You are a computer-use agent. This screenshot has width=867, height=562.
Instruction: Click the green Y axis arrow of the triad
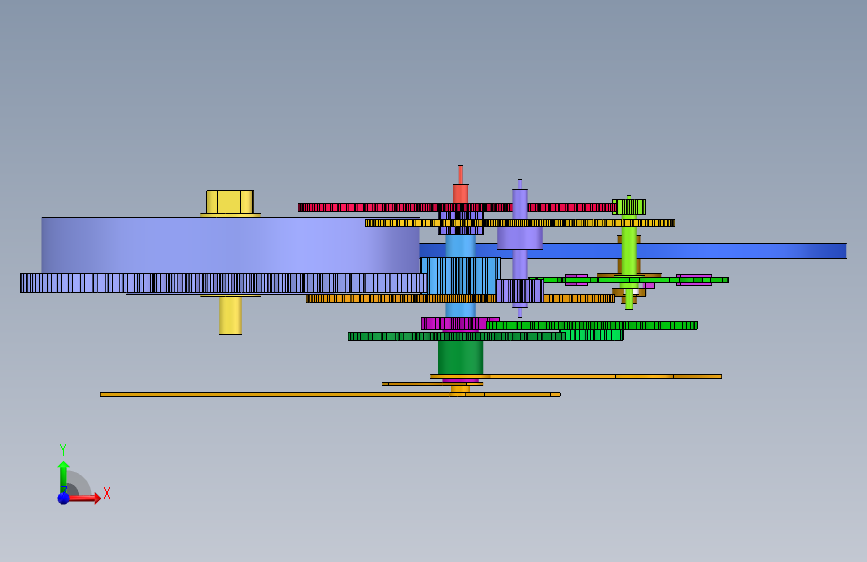(64, 476)
